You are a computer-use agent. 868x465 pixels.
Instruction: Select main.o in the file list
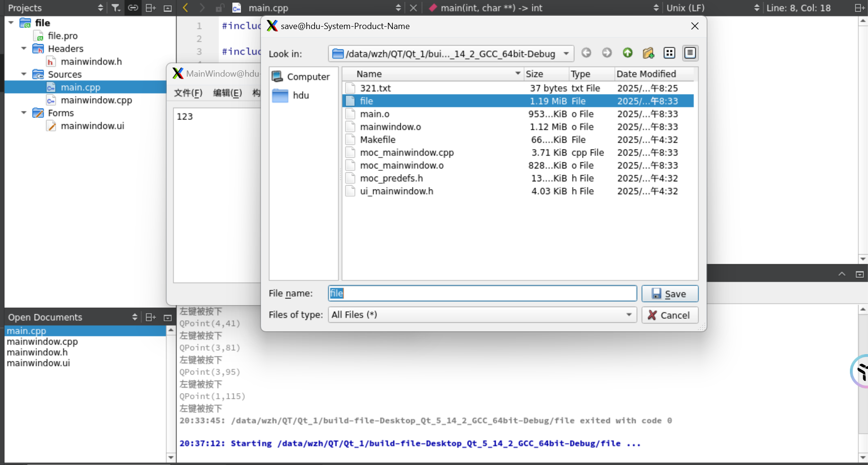(518, 114)
